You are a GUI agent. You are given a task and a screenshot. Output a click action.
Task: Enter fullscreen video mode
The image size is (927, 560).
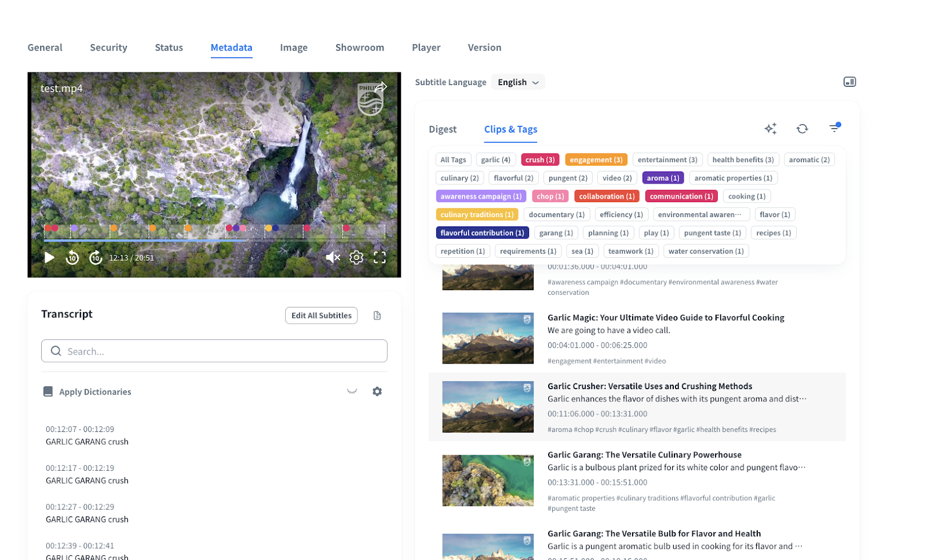(379, 258)
